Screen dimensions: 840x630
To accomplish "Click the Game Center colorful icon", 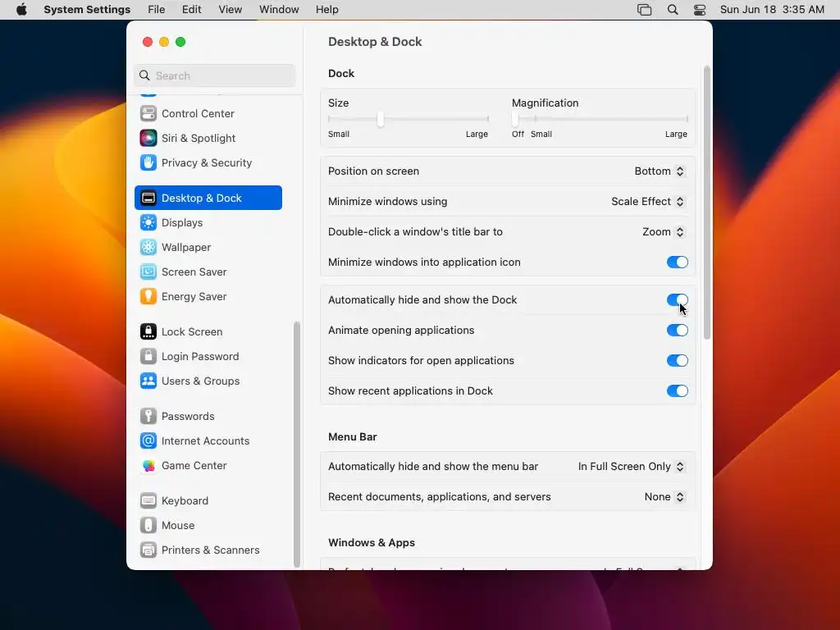I will (148, 466).
